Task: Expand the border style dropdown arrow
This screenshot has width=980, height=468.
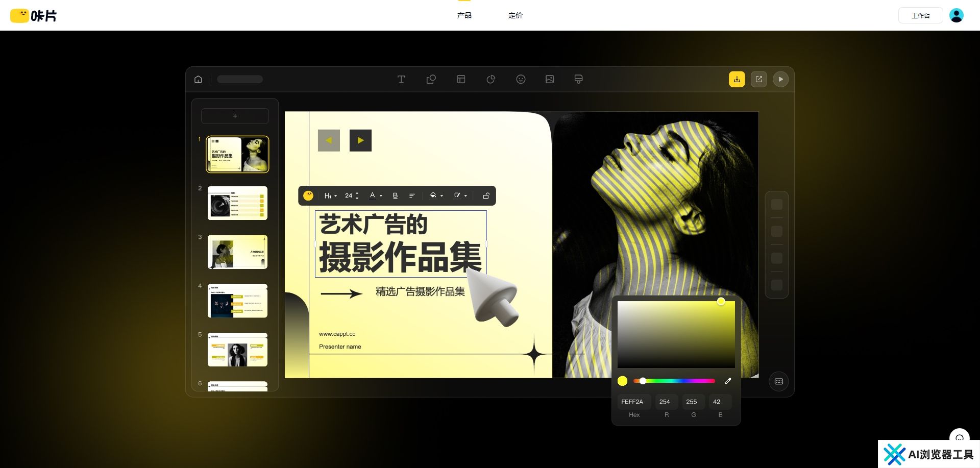Action: pos(465,196)
